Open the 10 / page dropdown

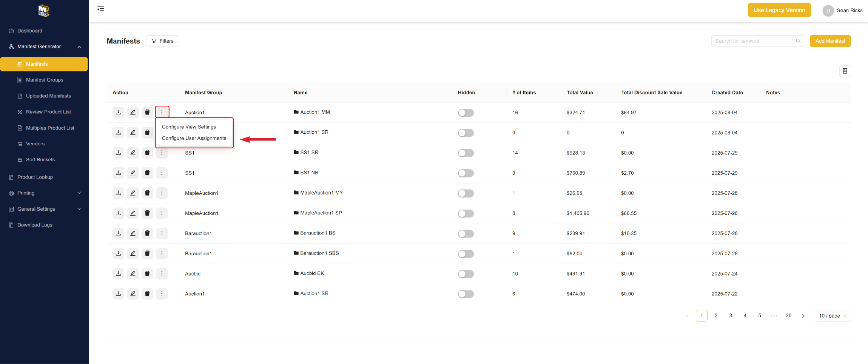click(x=833, y=316)
